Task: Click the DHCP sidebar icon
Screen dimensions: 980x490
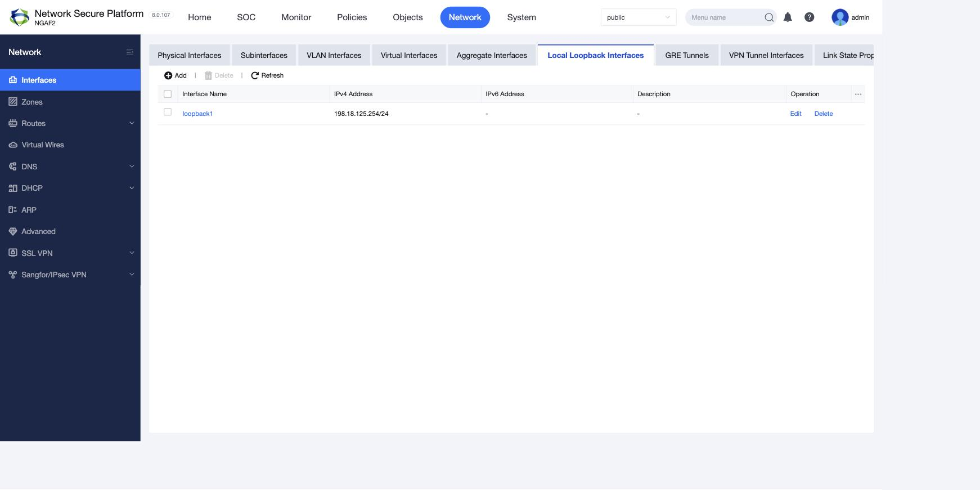Action: tap(13, 188)
